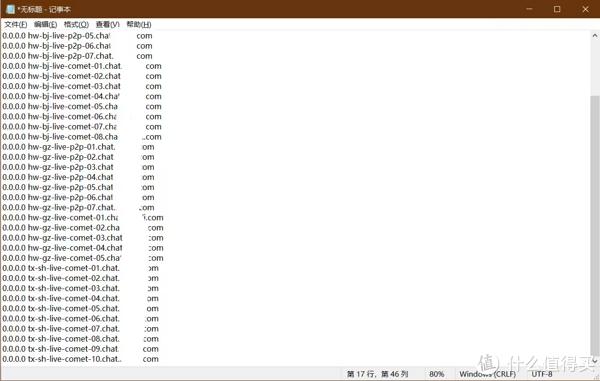Open the 帮助(H) menu
This screenshot has width=600, height=381.
[x=139, y=24]
